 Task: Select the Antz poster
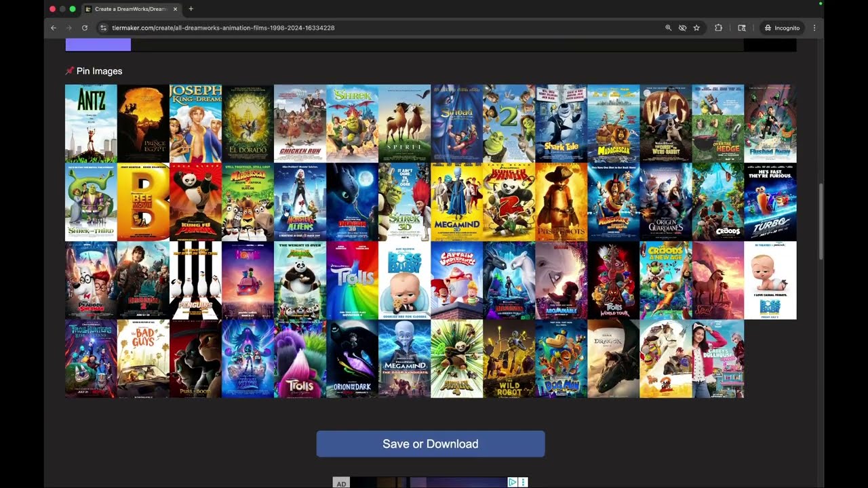91,123
